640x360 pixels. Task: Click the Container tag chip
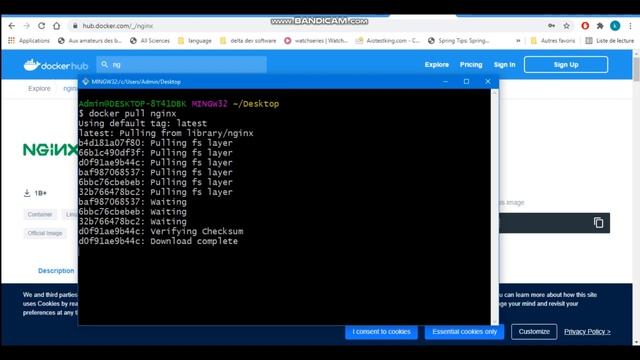click(x=40, y=214)
